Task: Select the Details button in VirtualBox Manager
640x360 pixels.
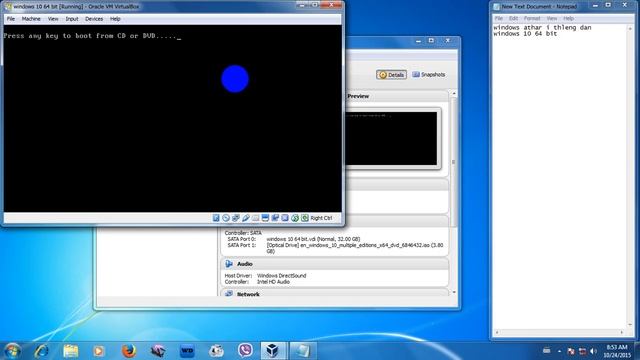Action: (x=391, y=75)
